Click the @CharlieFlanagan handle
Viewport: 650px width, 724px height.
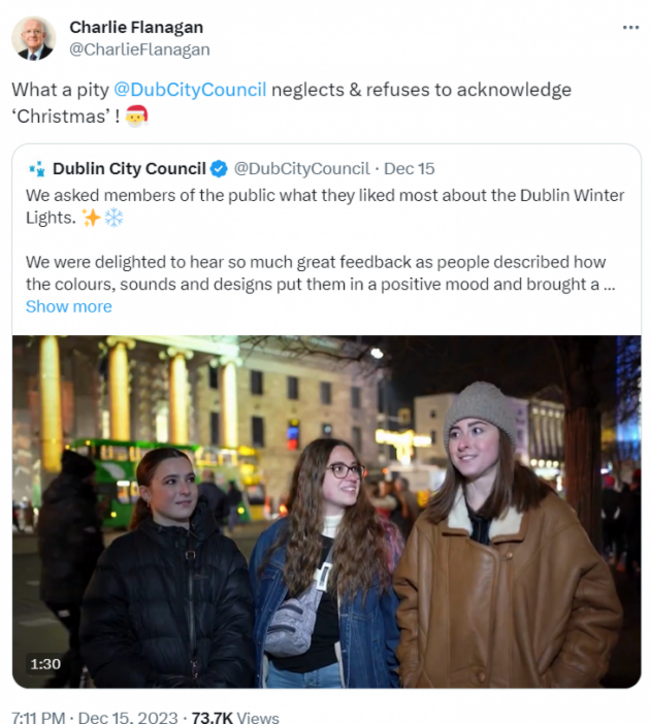pyautogui.click(x=139, y=49)
